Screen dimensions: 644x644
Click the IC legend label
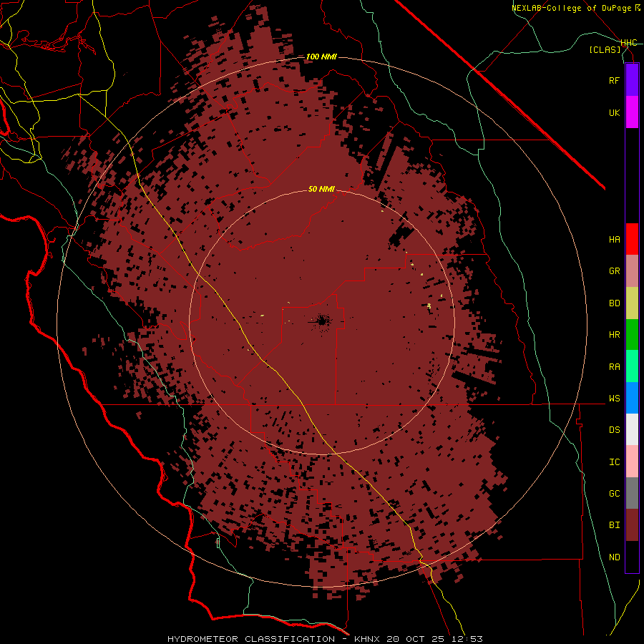coord(614,462)
